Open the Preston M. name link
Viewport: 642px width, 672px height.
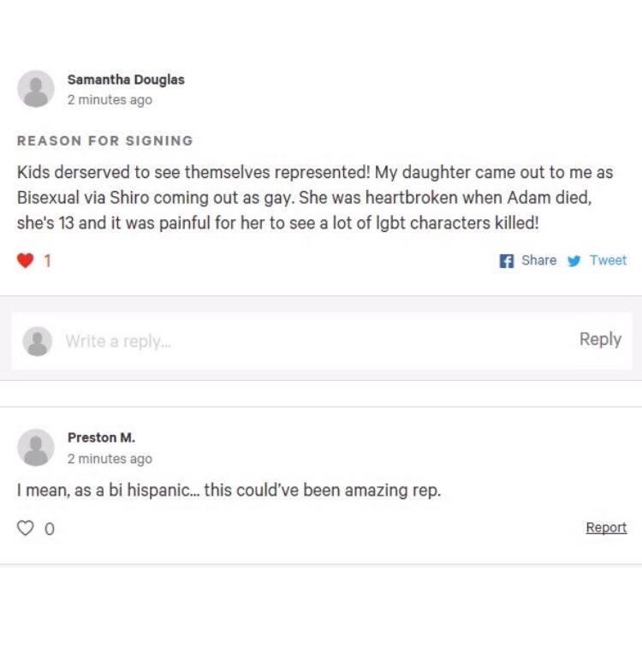tap(101, 437)
